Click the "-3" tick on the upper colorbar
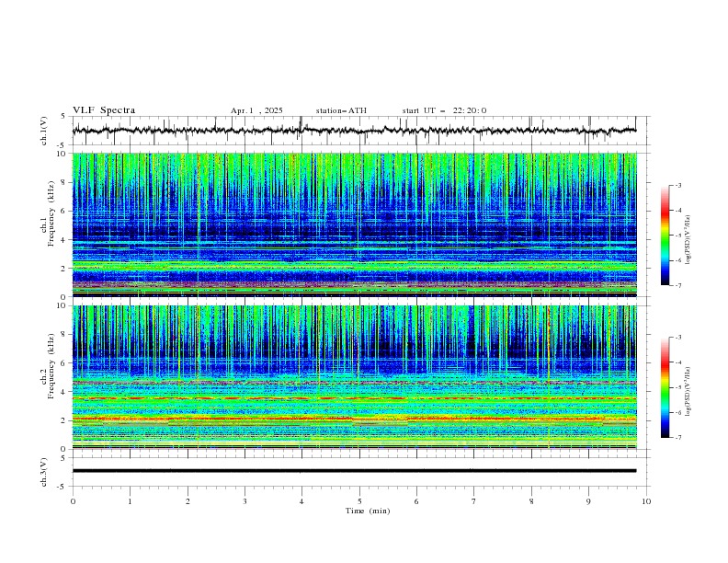This screenshot has width=728, height=563. (677, 185)
